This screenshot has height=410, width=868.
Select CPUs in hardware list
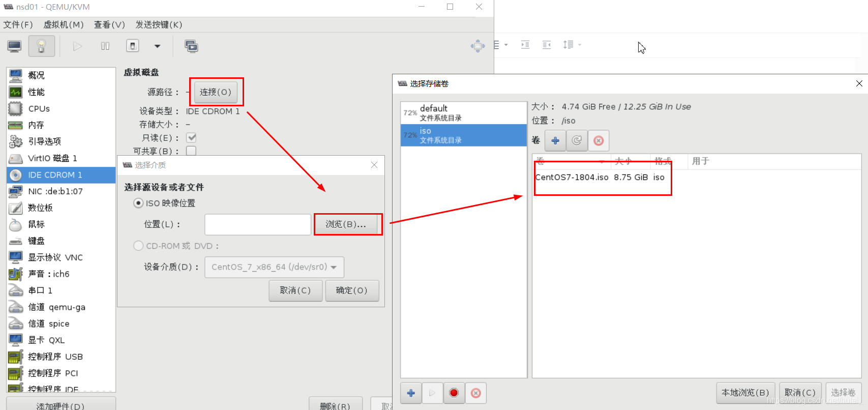(61, 108)
